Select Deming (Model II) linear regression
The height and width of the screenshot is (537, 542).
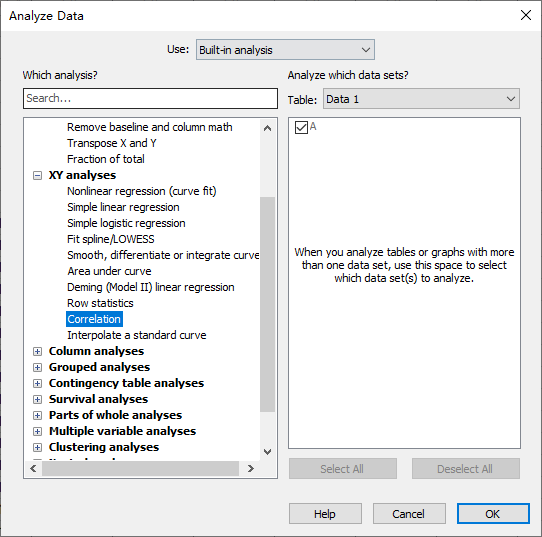tap(151, 287)
